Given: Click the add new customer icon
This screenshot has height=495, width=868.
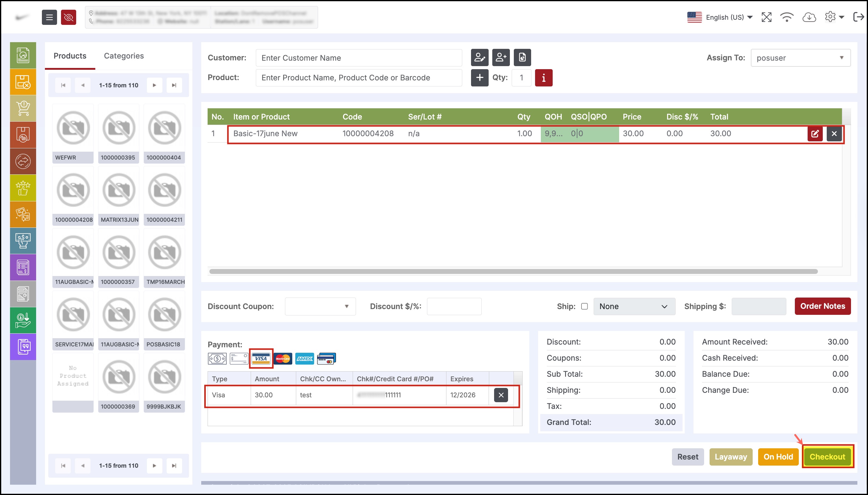Looking at the screenshot, I should click(x=501, y=57).
